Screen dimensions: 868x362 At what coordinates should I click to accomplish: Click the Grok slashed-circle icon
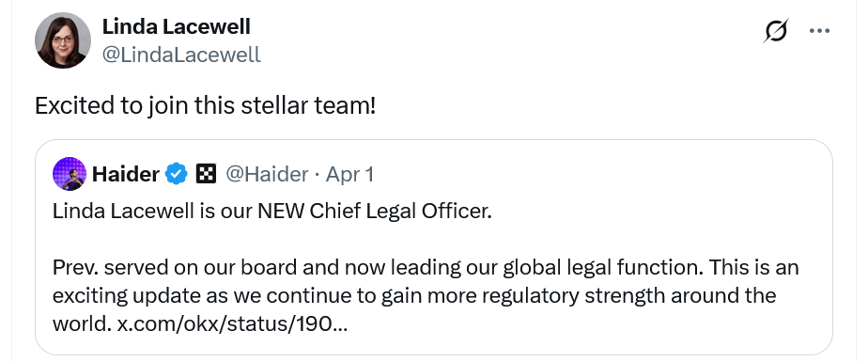[776, 30]
